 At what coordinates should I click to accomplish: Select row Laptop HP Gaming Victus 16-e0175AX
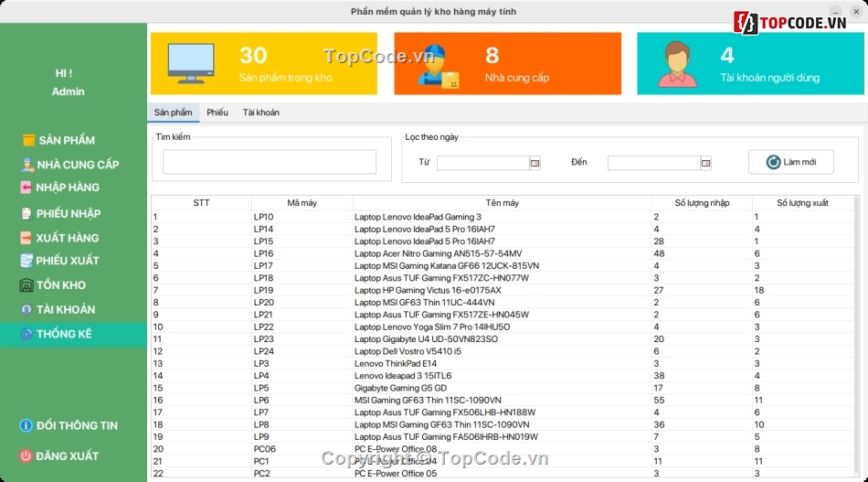click(x=503, y=290)
